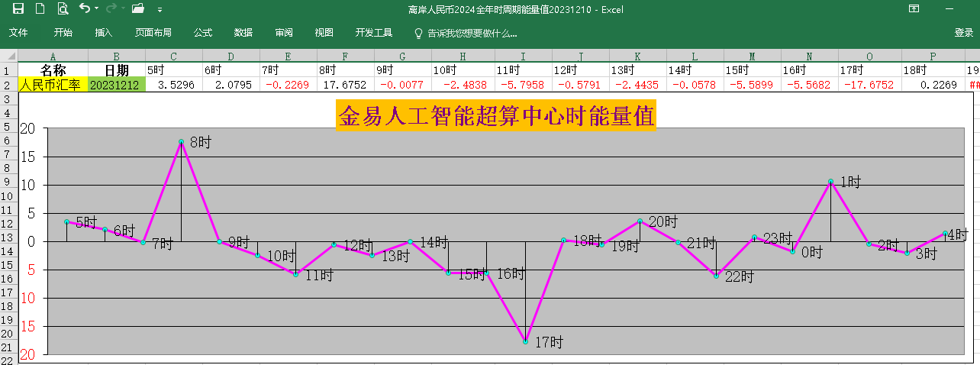The image size is (980, 365).
Task: Click the 告诉我您想要做什么 search box
Action: click(472, 33)
